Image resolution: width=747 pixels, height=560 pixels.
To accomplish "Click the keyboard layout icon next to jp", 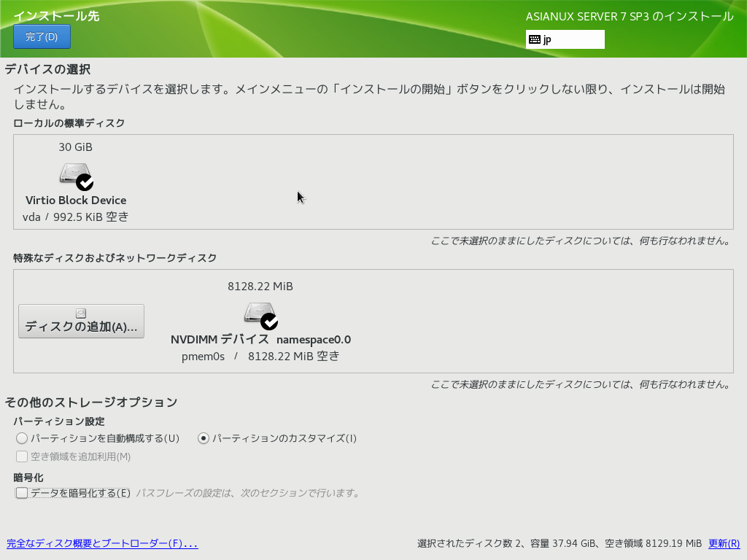I will tap(535, 39).
